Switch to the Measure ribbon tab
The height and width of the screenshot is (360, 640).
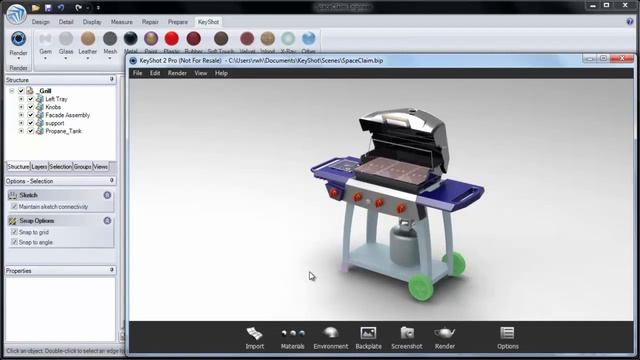tap(122, 22)
